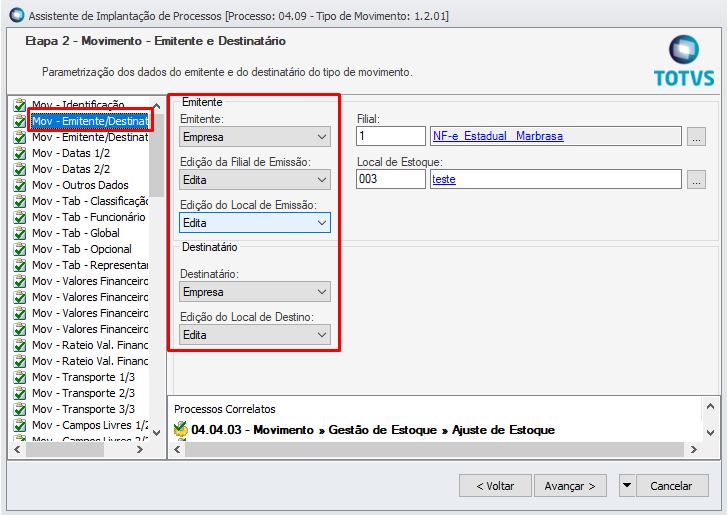The height and width of the screenshot is (515, 728).
Task: Click the checklist icon beside Mov - Transporte 3/3
Action: [x=20, y=410]
